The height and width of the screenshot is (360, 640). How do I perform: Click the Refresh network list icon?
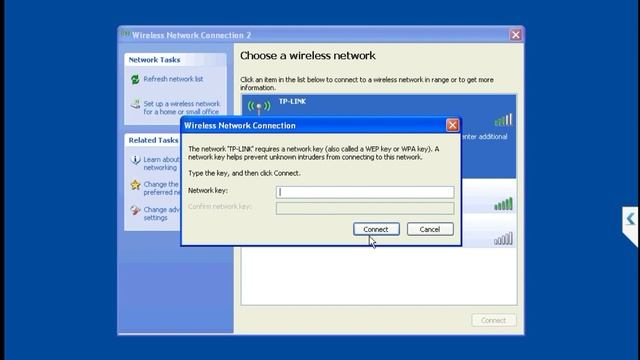[135, 79]
